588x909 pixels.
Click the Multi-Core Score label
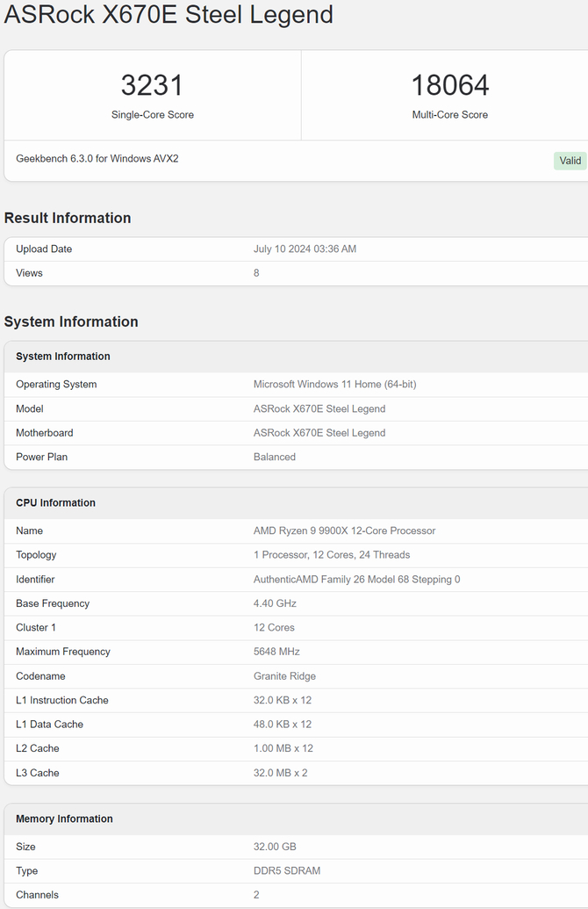[x=450, y=115]
